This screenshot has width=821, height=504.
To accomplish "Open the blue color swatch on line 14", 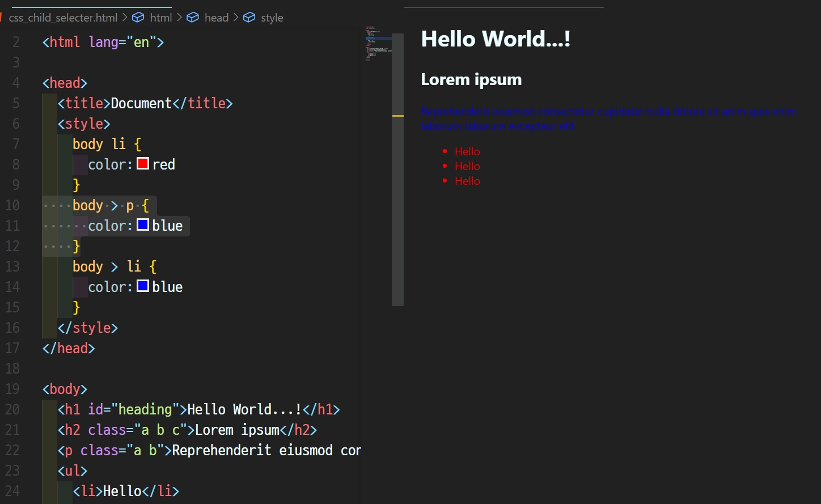I will coord(143,286).
